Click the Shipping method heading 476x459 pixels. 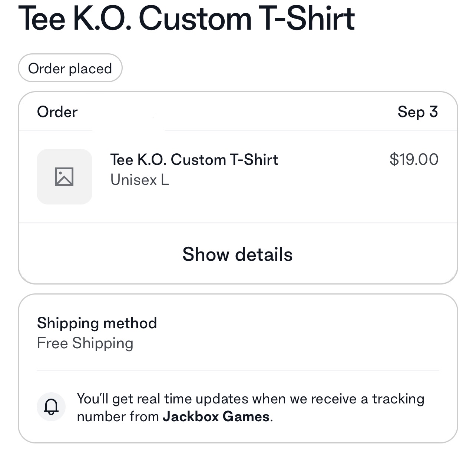coord(97,323)
